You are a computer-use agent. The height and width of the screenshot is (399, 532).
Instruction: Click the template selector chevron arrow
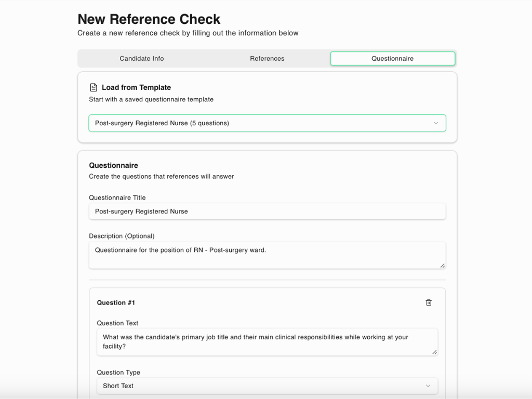click(x=436, y=123)
